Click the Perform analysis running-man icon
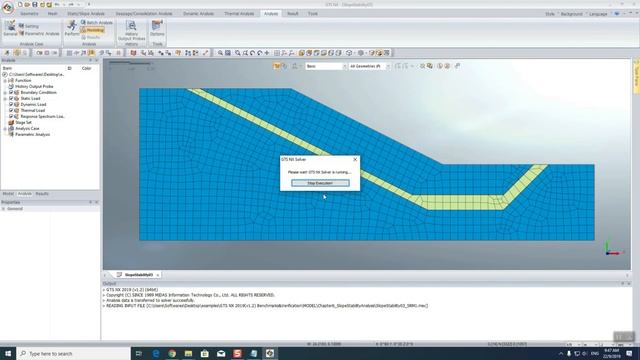 click(x=72, y=28)
